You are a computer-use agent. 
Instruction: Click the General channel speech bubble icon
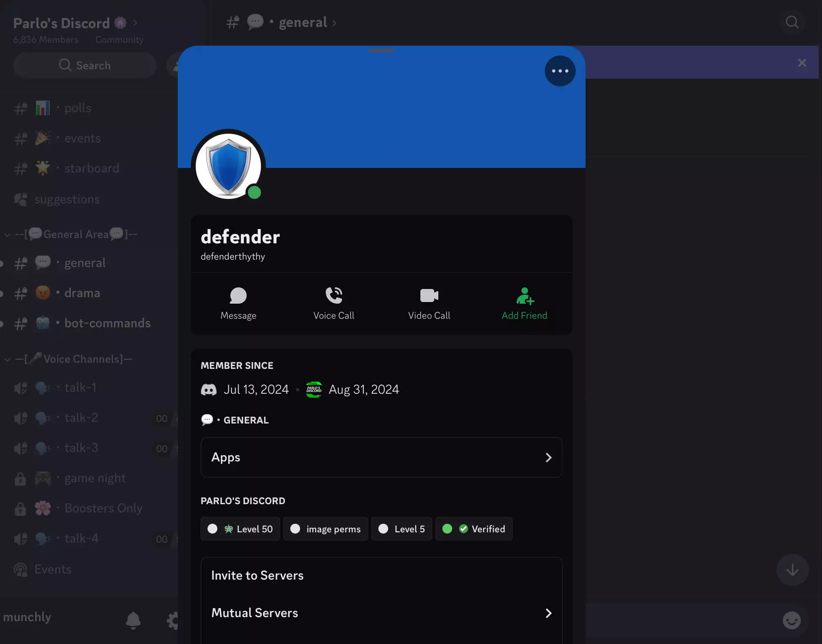pyautogui.click(x=207, y=420)
